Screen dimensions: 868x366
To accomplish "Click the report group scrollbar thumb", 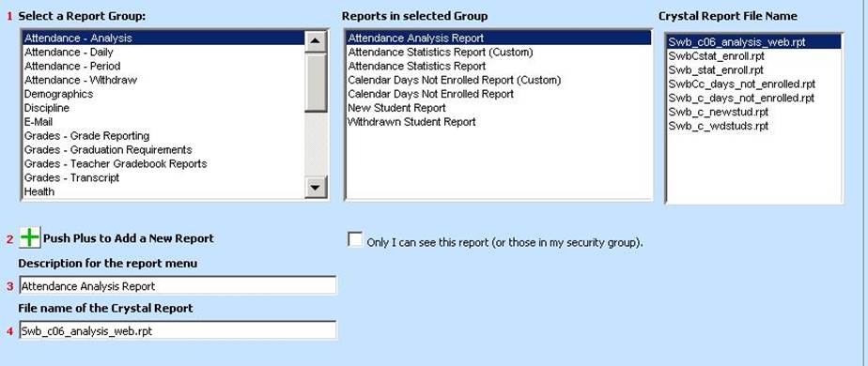I will click(x=316, y=83).
